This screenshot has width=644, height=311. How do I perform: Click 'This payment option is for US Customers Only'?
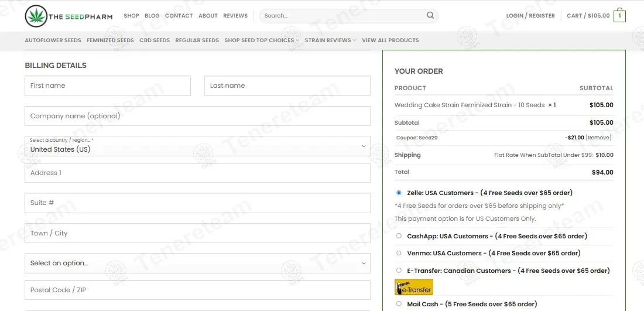click(x=465, y=218)
